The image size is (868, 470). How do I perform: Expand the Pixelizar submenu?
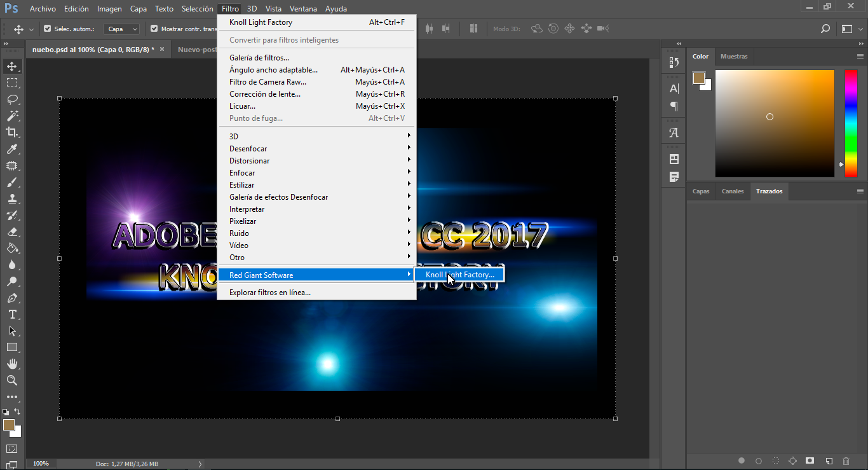tap(316, 221)
